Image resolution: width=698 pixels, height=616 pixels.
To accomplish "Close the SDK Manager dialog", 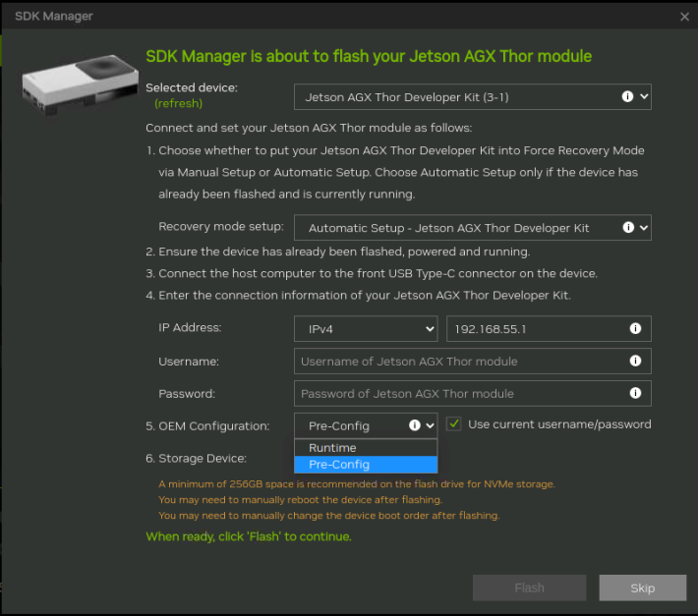I will coord(684,17).
